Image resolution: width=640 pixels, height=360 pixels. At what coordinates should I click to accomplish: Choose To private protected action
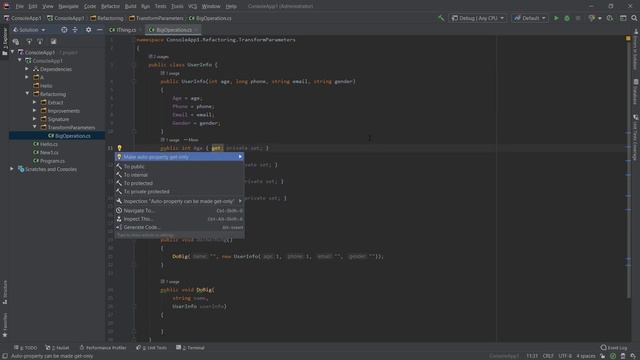[x=180, y=191]
